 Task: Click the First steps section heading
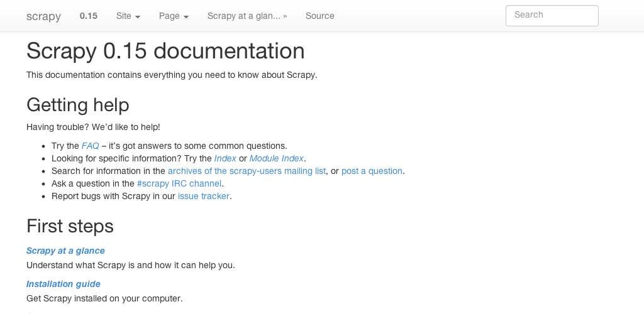[70, 226]
